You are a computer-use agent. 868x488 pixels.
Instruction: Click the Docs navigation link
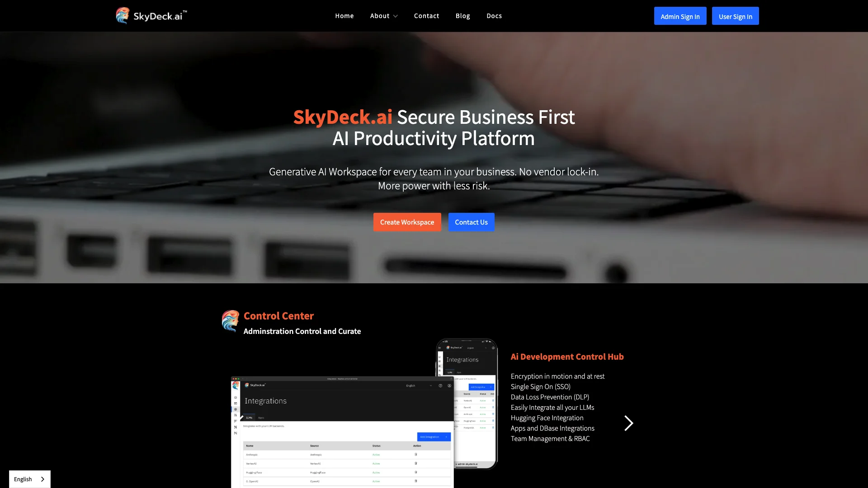coord(494,16)
